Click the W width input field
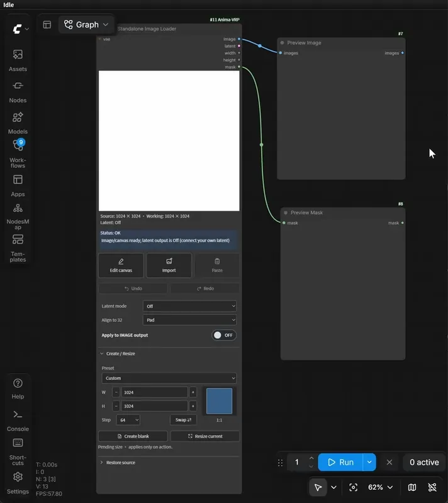Image resolution: width=448 pixels, height=503 pixels. (154, 392)
